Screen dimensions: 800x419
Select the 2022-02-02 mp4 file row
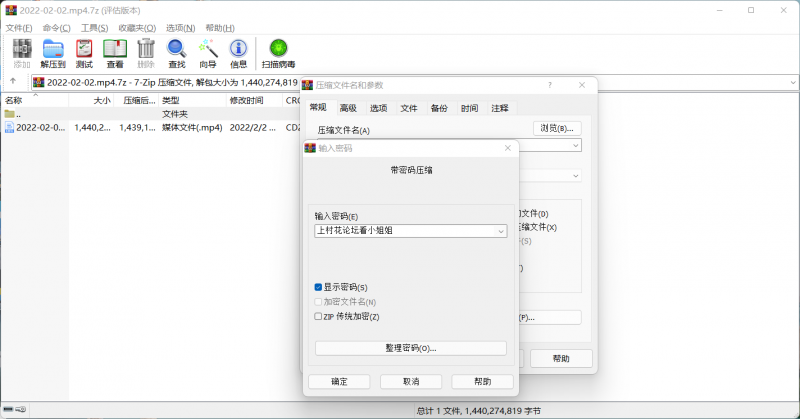pos(40,128)
